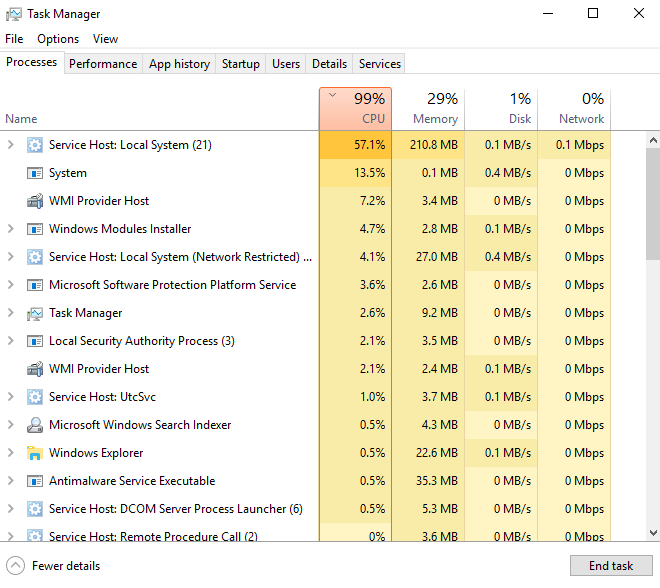Viewport: 660px width, 588px height.
Task: Click the 0.1 Mbps network cell
Action: click(574, 145)
